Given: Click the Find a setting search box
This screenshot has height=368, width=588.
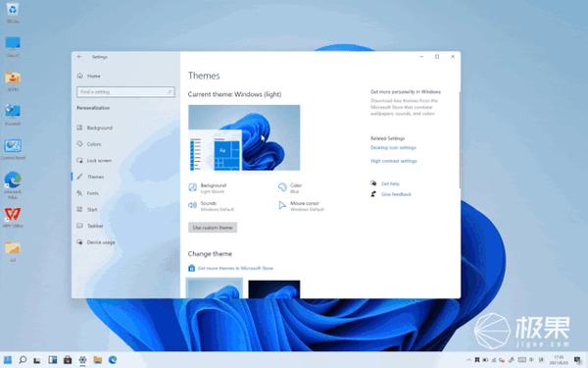Looking at the screenshot, I should coord(125,91).
